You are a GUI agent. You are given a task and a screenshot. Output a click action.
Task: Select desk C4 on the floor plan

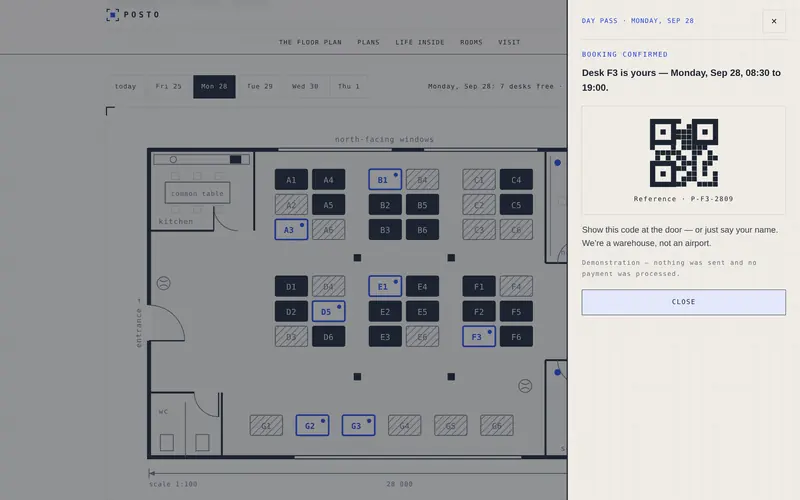point(516,180)
